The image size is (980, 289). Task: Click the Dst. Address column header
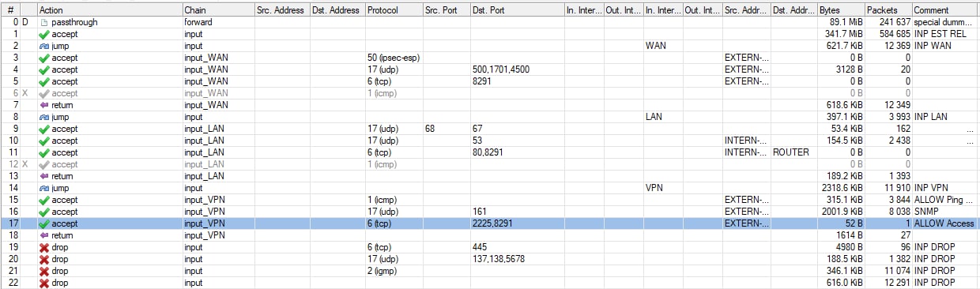[x=337, y=10]
